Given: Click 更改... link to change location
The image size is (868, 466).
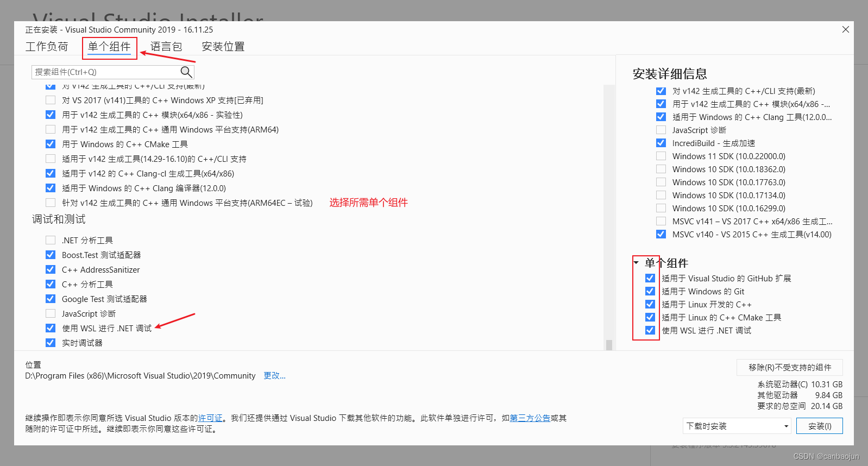Looking at the screenshot, I should tap(274, 375).
